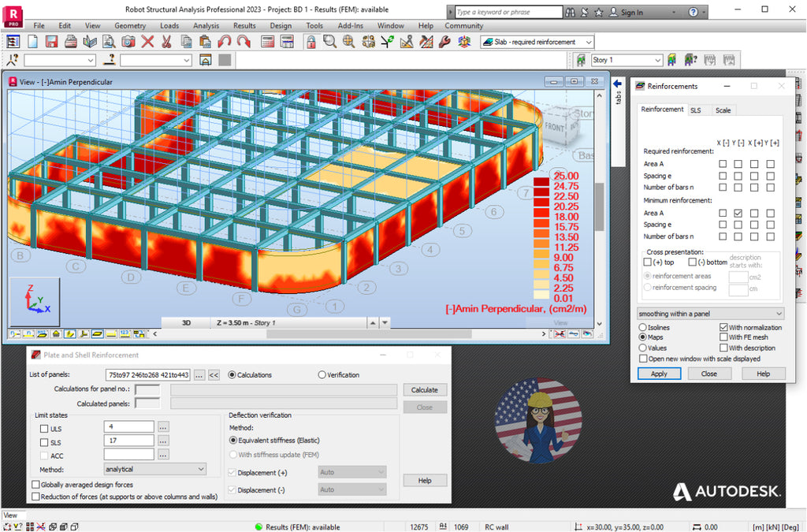Click the Undo icon in the toolbar

pyautogui.click(x=225, y=42)
